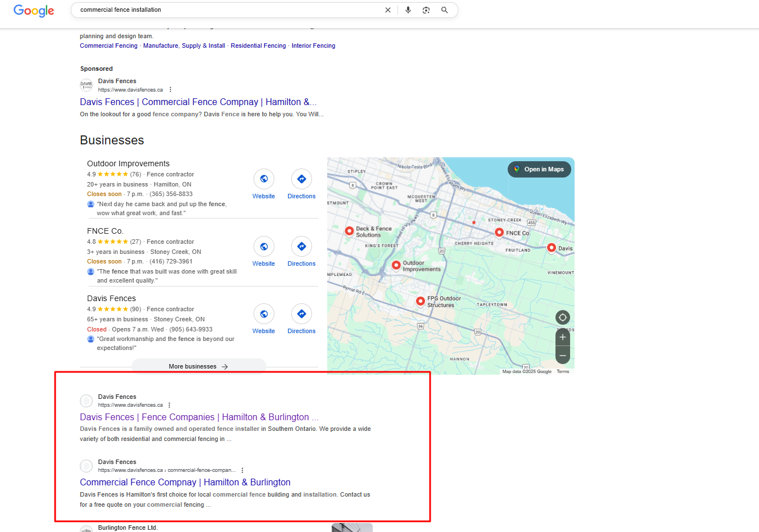Open sponsored Davis Fences Commercial Fence Company link
The image size is (759, 532).
coord(198,102)
